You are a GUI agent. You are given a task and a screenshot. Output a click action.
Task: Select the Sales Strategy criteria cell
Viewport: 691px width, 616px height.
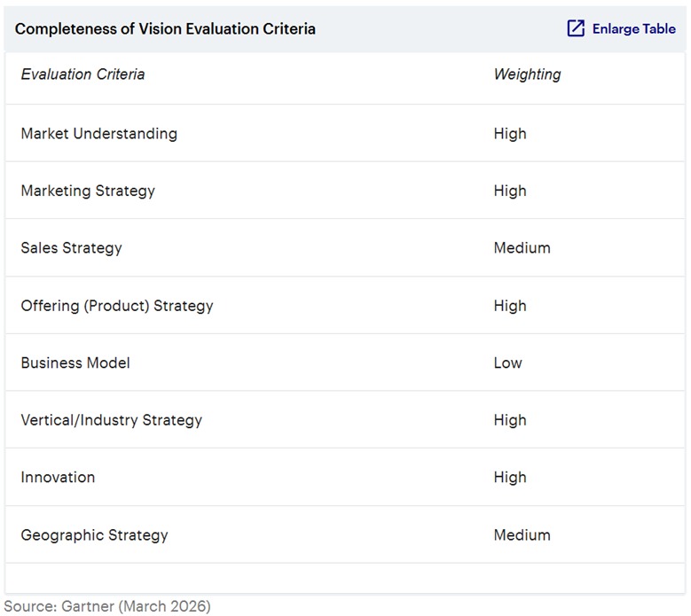pyautogui.click(x=71, y=248)
